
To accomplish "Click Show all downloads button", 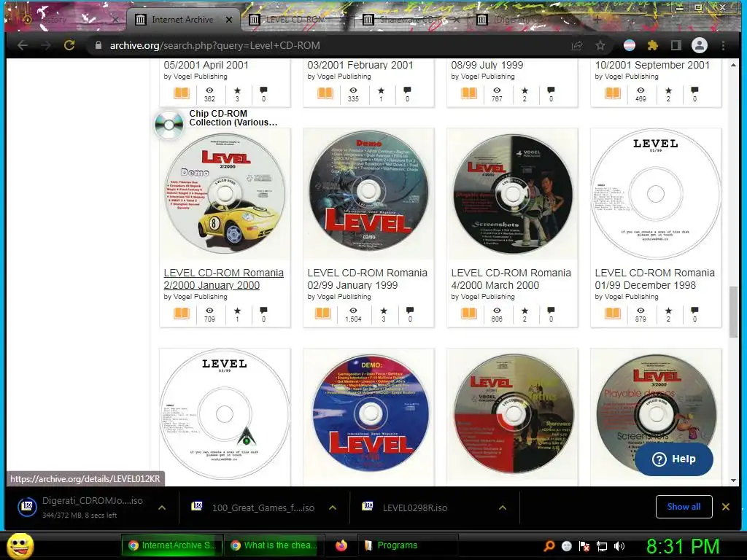I will point(684,507).
